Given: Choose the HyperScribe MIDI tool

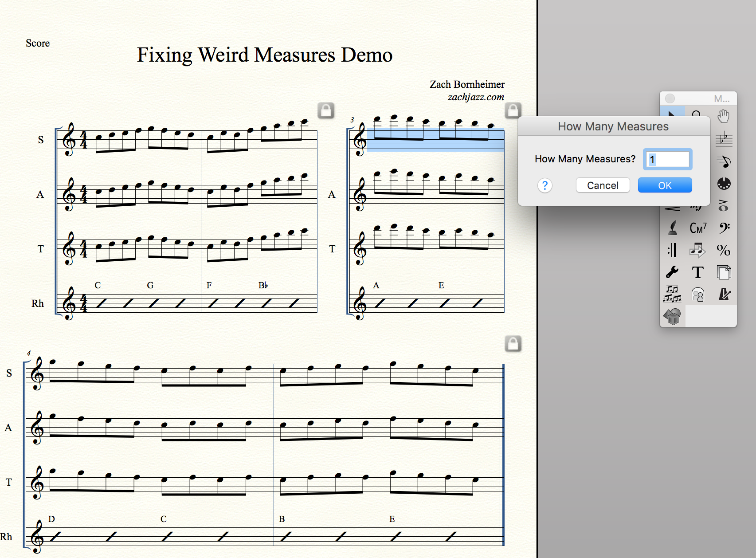Looking at the screenshot, I should coord(724,184).
